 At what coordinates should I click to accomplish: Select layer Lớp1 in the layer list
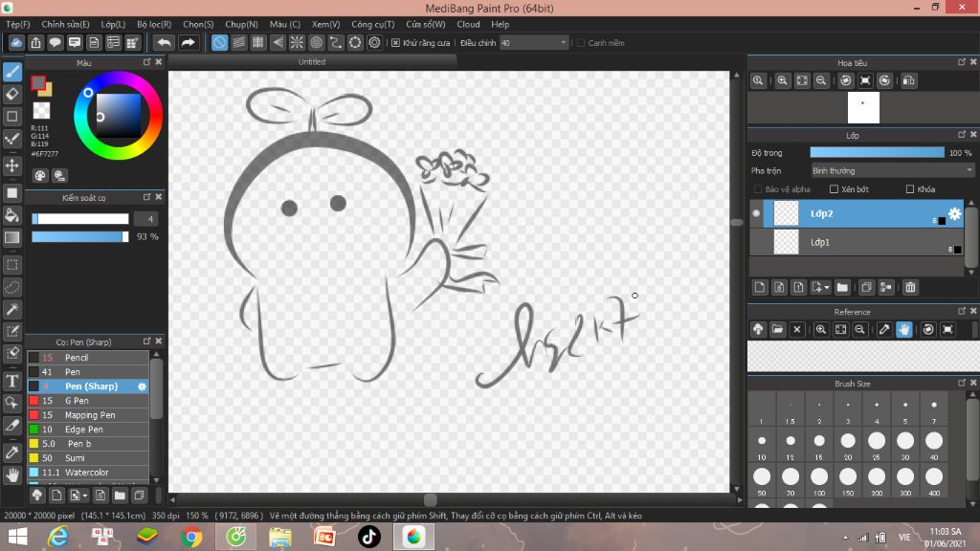[x=857, y=242]
